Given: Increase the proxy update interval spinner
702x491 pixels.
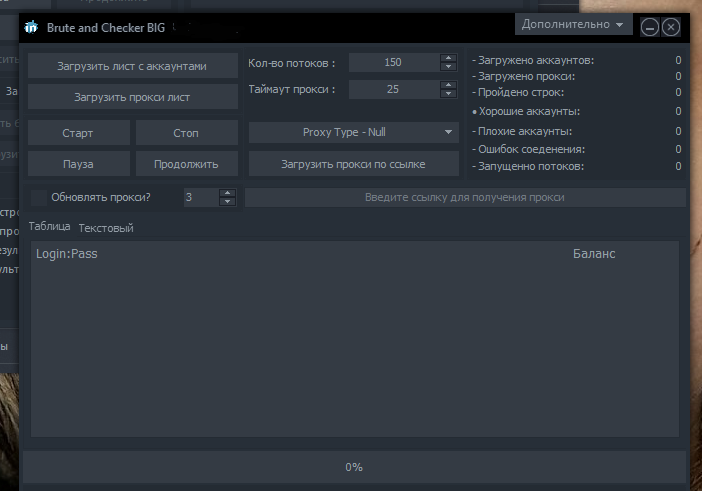Looking at the screenshot, I should click(x=227, y=192).
